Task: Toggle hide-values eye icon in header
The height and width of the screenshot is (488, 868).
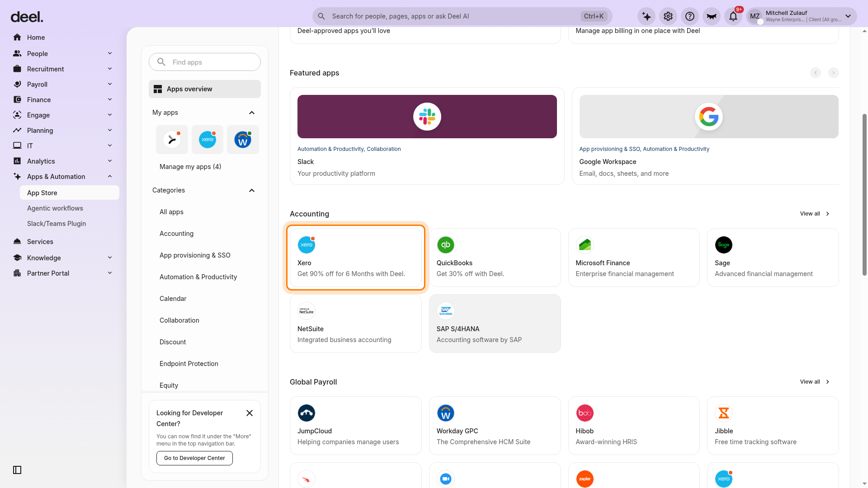Action: tap(712, 16)
